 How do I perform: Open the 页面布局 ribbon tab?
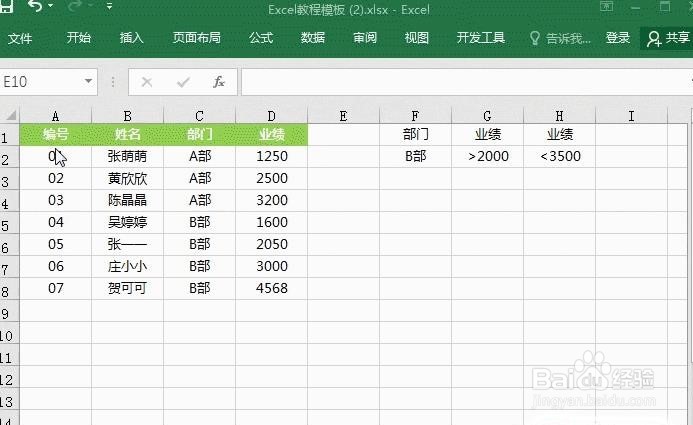pos(196,38)
